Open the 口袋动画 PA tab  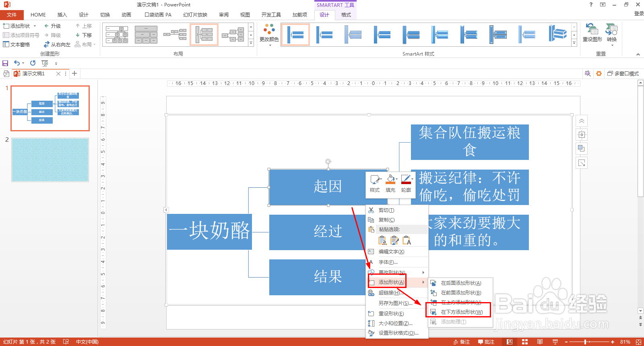tap(158, 15)
